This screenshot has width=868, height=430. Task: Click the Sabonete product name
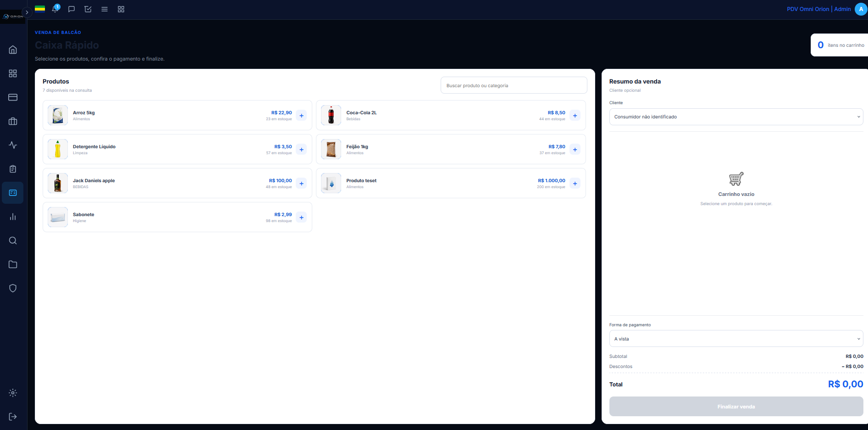(83, 214)
